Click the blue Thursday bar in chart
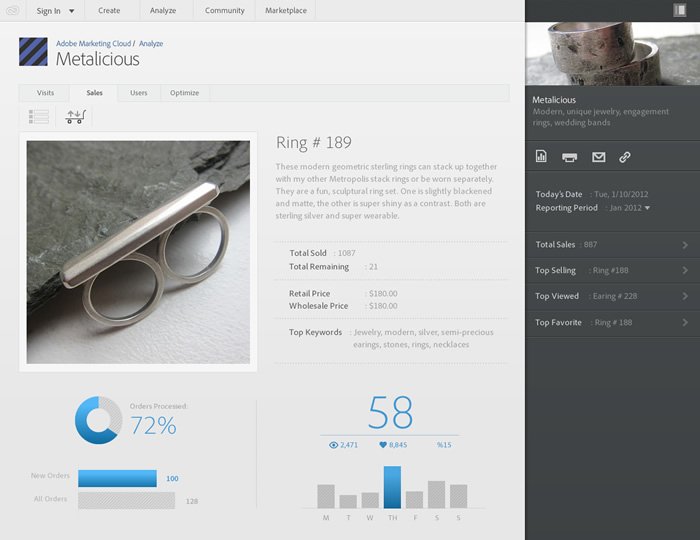The width and height of the screenshot is (700, 540). click(392, 487)
